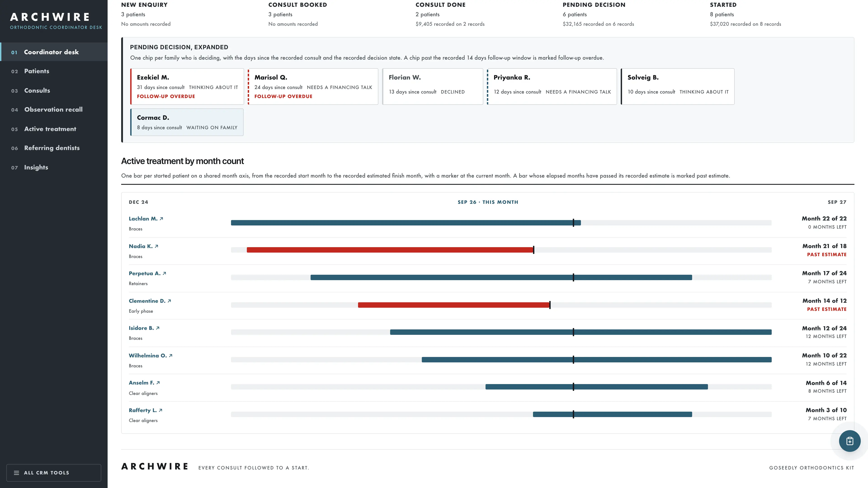Click 'Month 14 of 12' label
Viewport: 868px width, 488px height.
[824, 301]
